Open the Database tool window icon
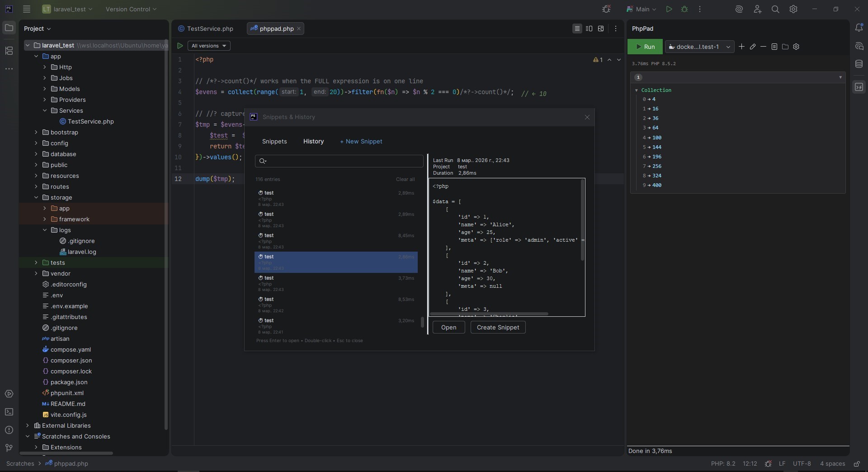 [x=859, y=64]
